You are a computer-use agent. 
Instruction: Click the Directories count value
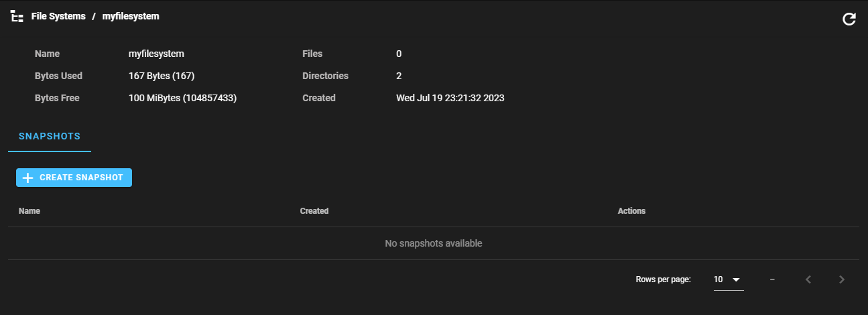click(399, 76)
